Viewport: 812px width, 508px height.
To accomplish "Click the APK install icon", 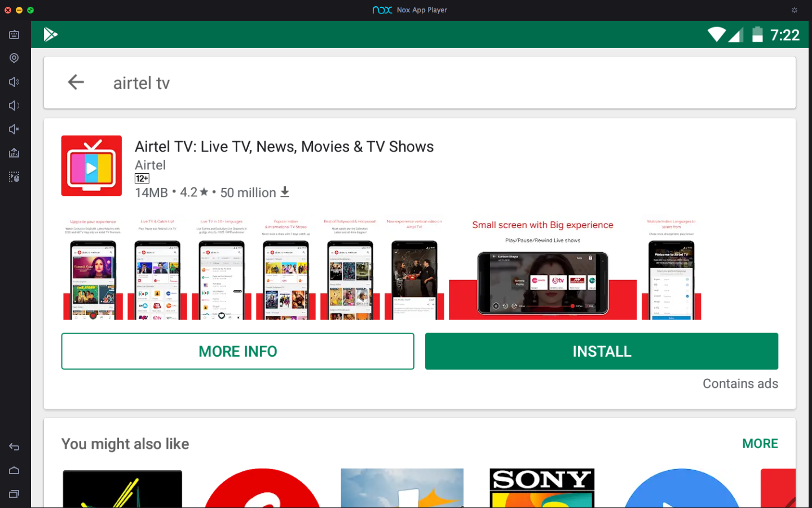I will click(14, 153).
